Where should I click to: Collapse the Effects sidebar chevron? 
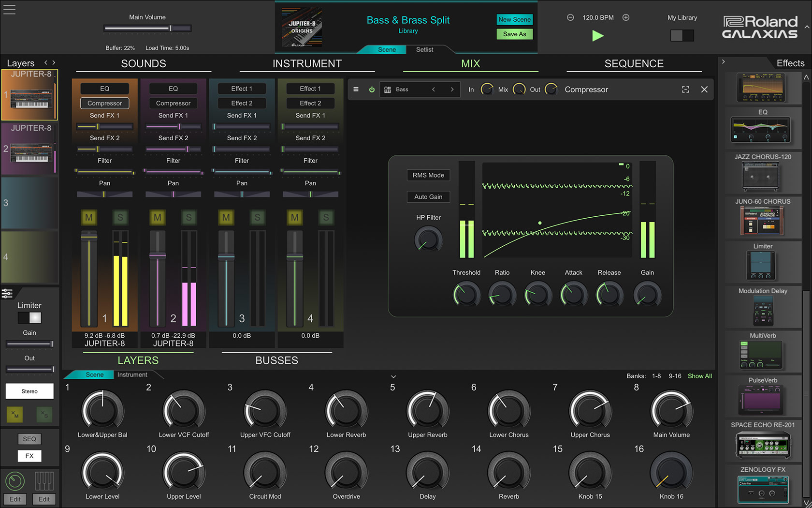click(723, 62)
